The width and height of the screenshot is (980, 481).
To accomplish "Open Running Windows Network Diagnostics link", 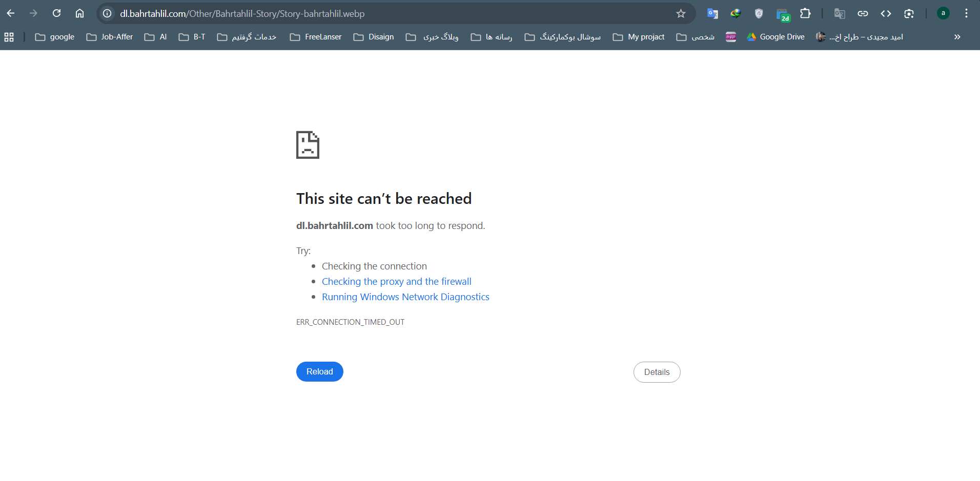I will coord(405,297).
